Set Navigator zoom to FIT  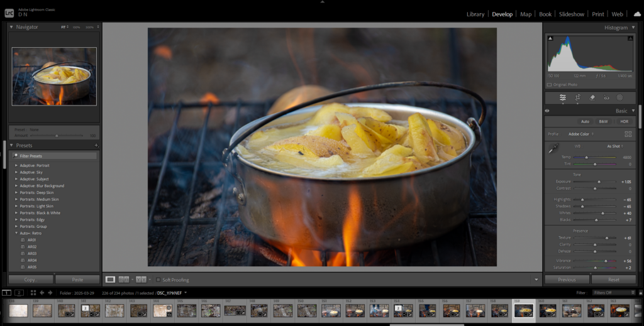tap(64, 27)
